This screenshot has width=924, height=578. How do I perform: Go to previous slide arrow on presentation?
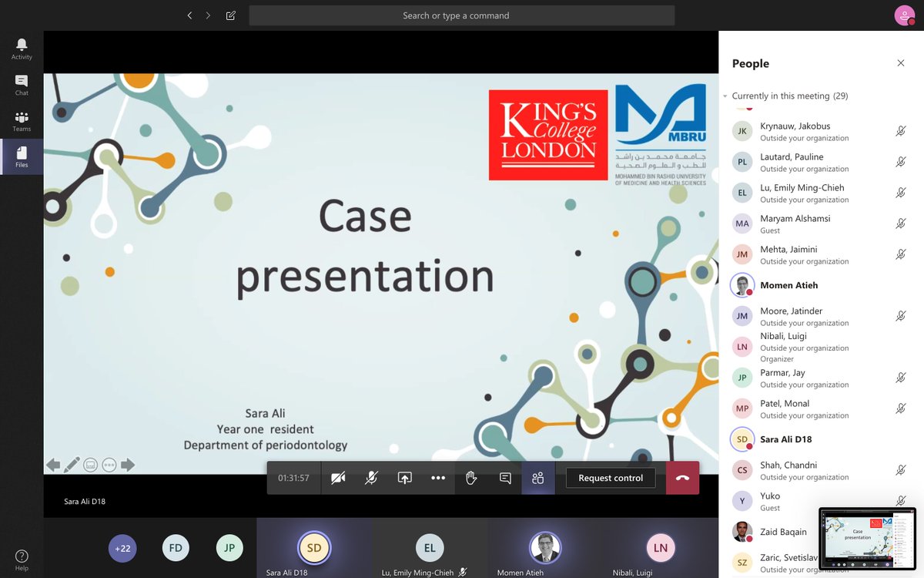pos(53,465)
